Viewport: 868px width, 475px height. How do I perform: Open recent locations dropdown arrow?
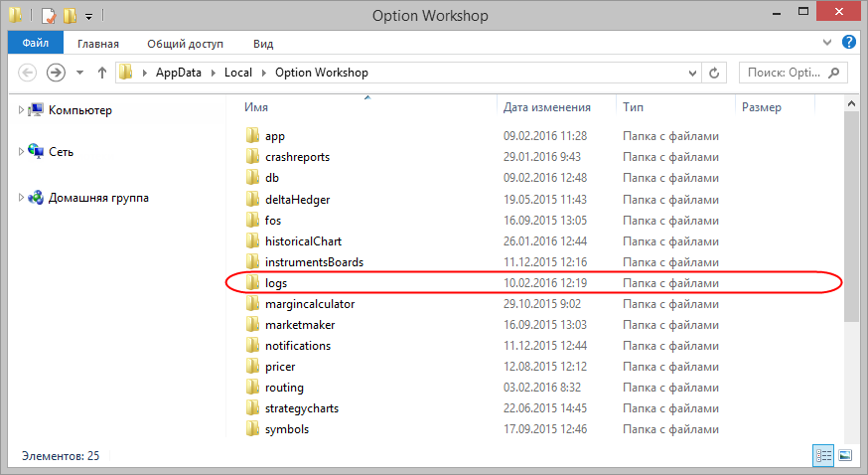(x=79, y=73)
